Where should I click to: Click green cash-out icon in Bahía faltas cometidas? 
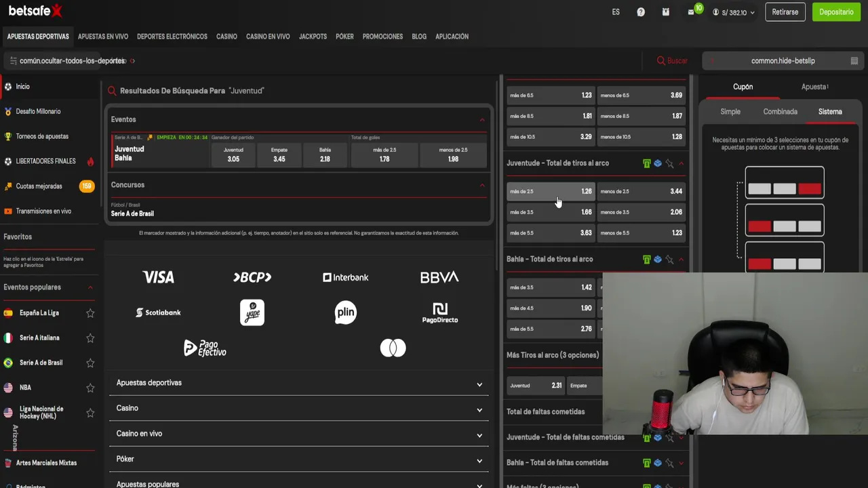[x=646, y=463]
